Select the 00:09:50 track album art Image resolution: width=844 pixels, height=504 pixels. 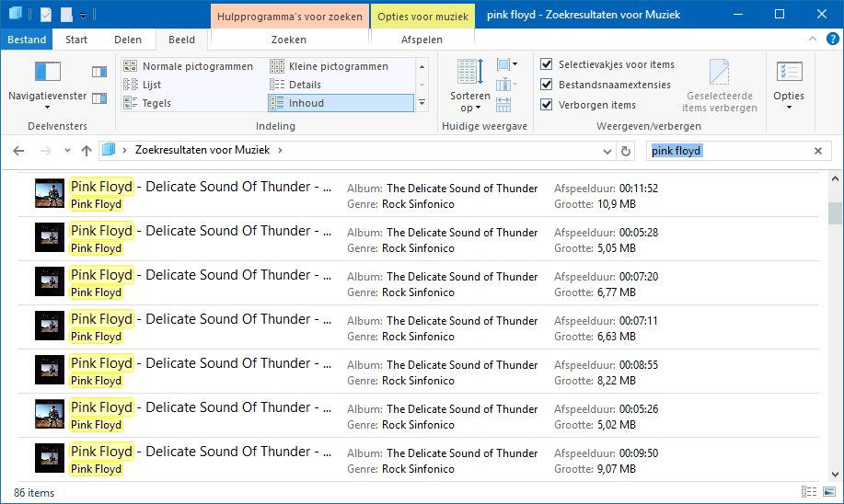coord(50,458)
